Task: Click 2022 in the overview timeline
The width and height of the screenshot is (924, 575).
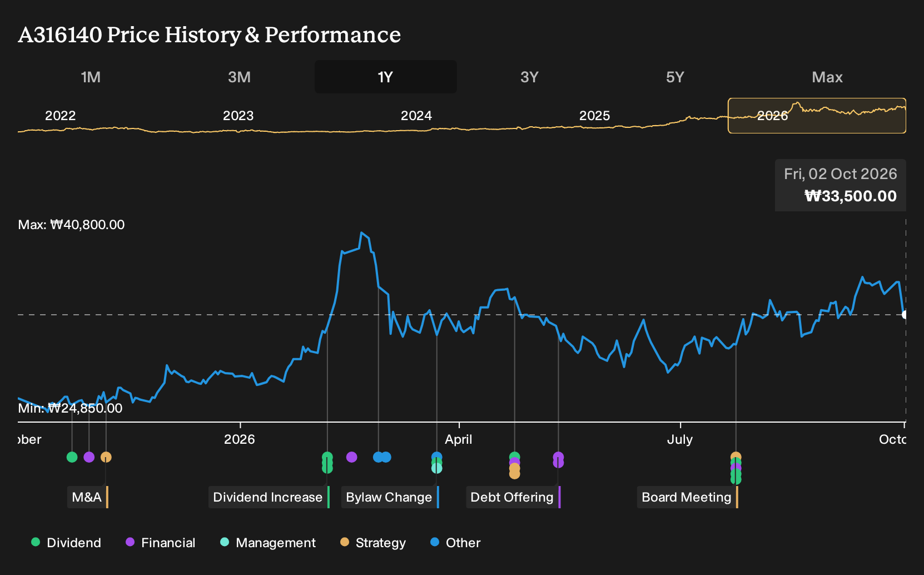Action: [x=60, y=116]
